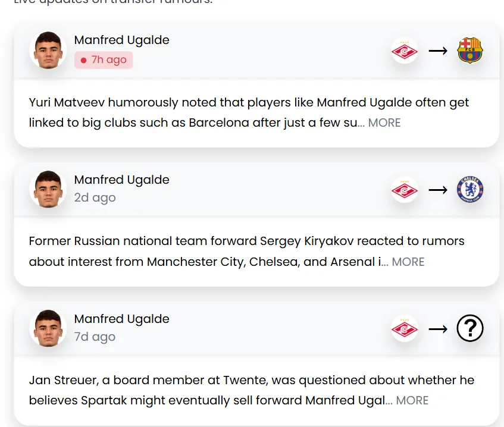Image resolution: width=504 pixels, height=427 pixels.
Task: Open Manfred Ugalde's photo in the 7h ago card
Action: [x=48, y=50]
